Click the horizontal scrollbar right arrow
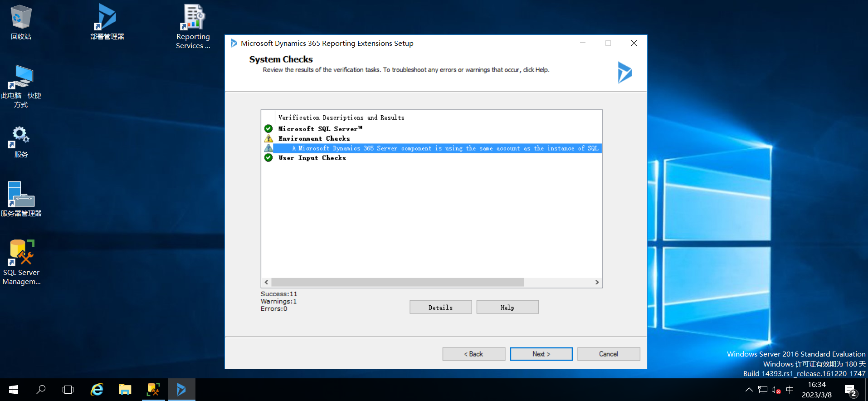 click(x=597, y=282)
